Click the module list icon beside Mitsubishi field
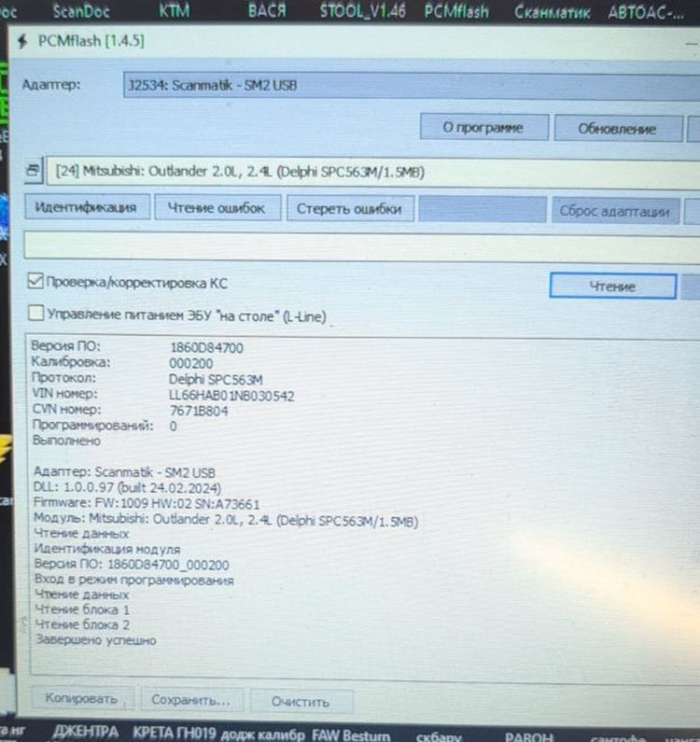 tap(33, 171)
